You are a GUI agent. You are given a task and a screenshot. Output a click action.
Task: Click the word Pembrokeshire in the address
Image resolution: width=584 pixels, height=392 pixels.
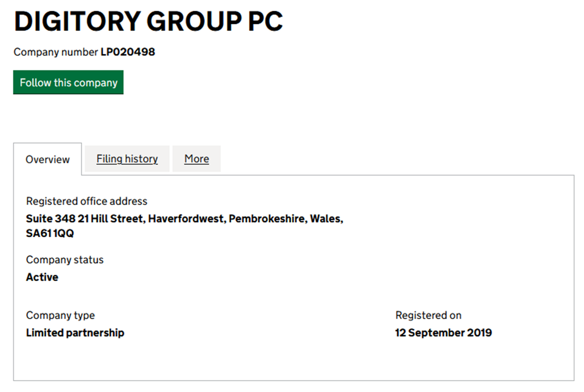267,219
